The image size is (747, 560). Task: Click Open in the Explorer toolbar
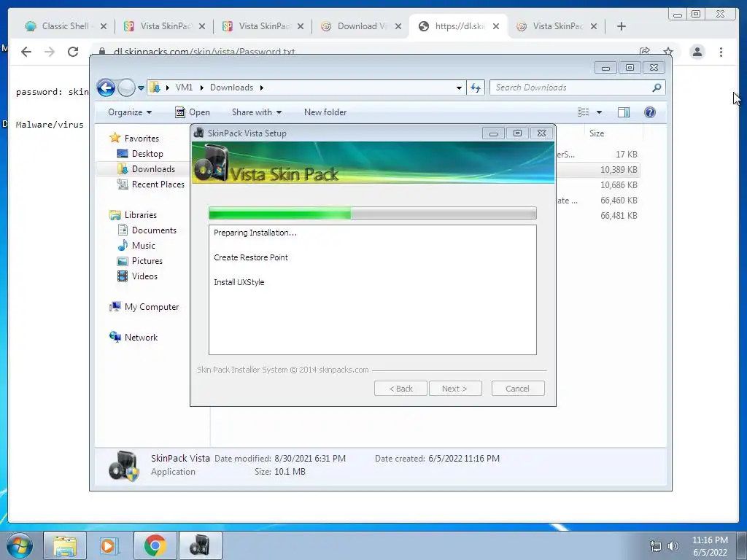coord(193,112)
